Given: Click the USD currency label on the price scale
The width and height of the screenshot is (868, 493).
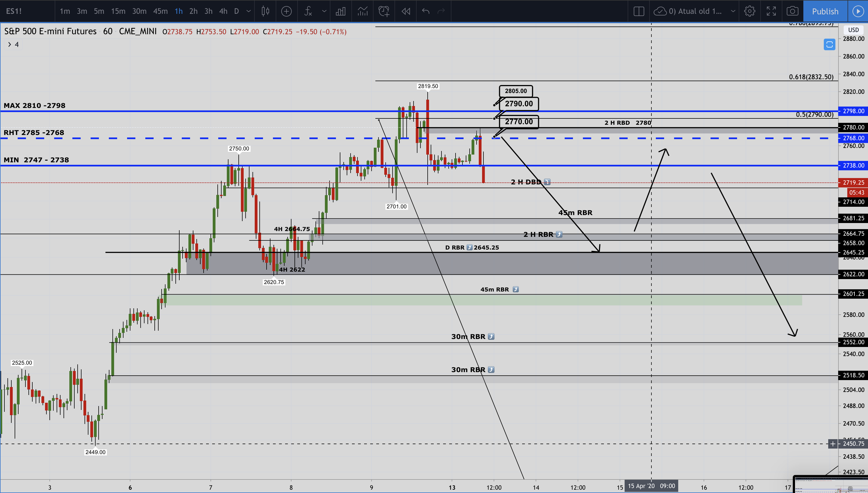Looking at the screenshot, I should (x=853, y=30).
